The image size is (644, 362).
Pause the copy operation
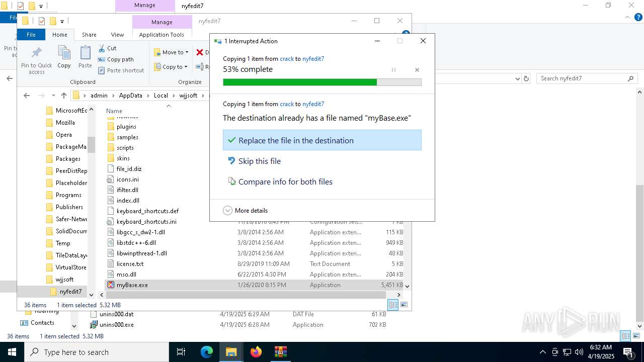393,70
